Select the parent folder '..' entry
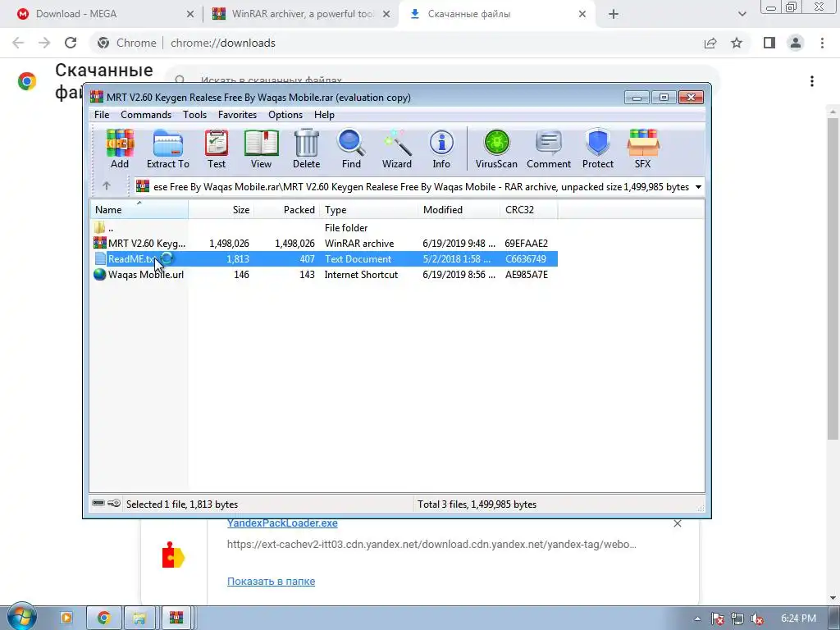 click(323, 228)
